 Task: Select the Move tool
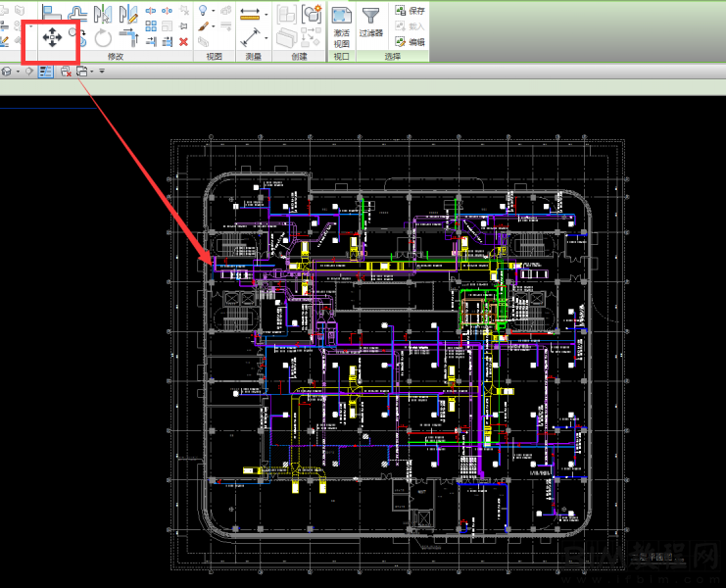[52, 37]
